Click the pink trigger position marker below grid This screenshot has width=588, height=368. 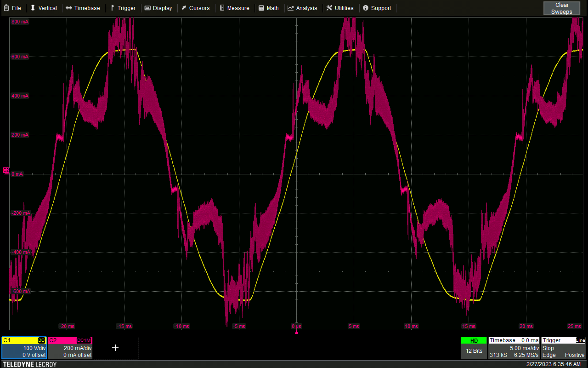(296, 332)
